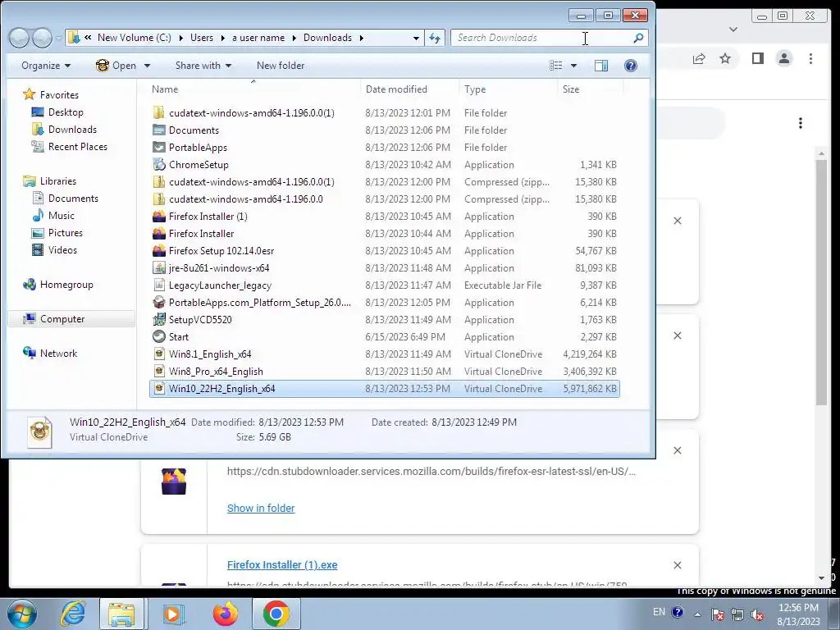The image size is (840, 630).
Task: Refresh the Downloads folder address bar
Action: pos(435,38)
